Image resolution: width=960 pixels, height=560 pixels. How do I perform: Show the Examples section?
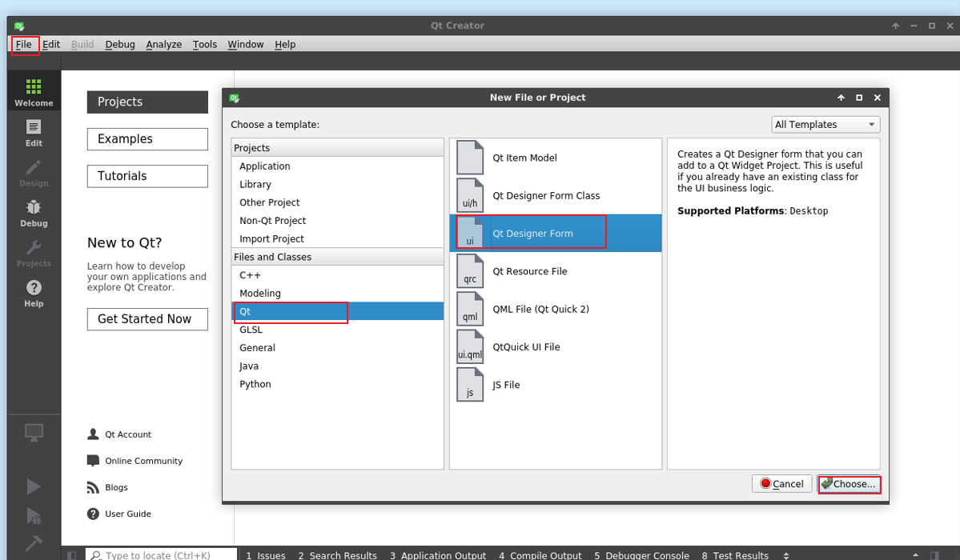pos(147,139)
